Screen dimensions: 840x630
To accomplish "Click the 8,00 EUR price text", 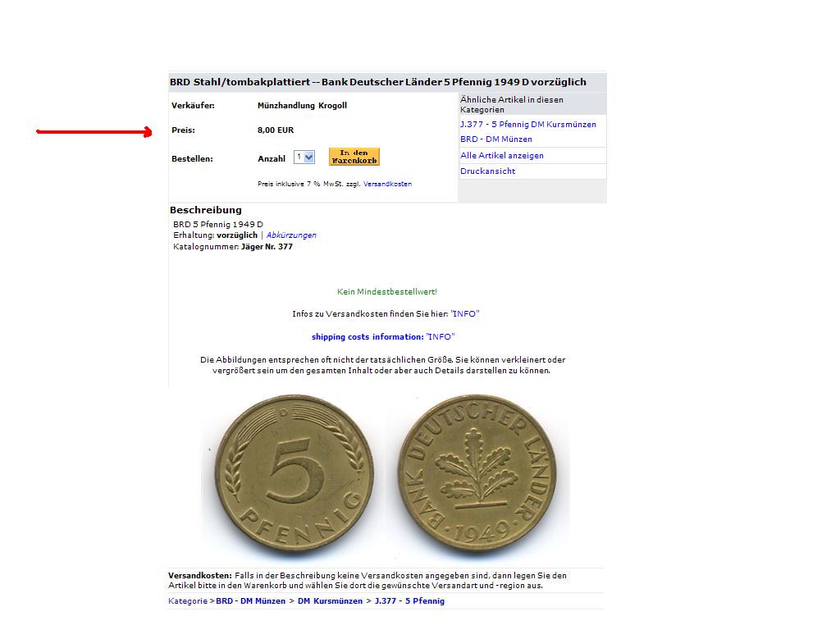I will coord(276,130).
